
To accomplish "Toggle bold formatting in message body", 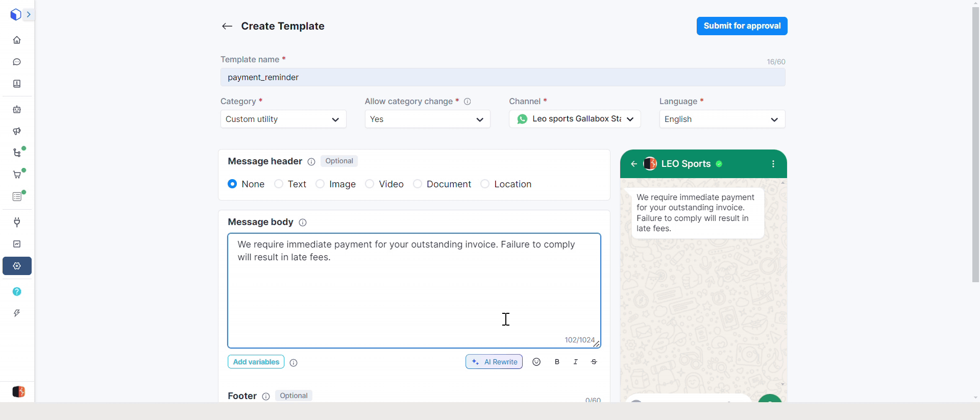I will pyautogui.click(x=557, y=362).
